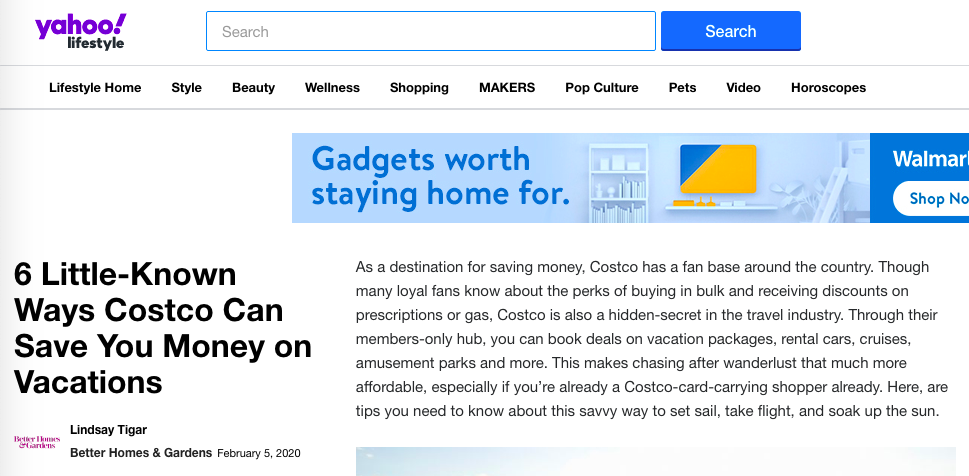
Task: Navigate to the Wellness section
Action: (332, 88)
